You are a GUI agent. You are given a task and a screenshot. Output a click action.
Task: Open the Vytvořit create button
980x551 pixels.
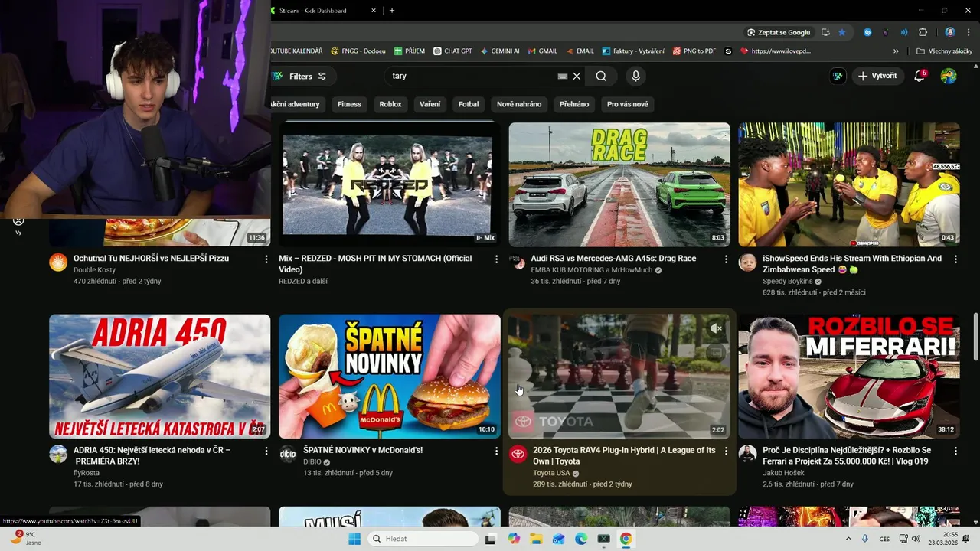[x=877, y=76]
